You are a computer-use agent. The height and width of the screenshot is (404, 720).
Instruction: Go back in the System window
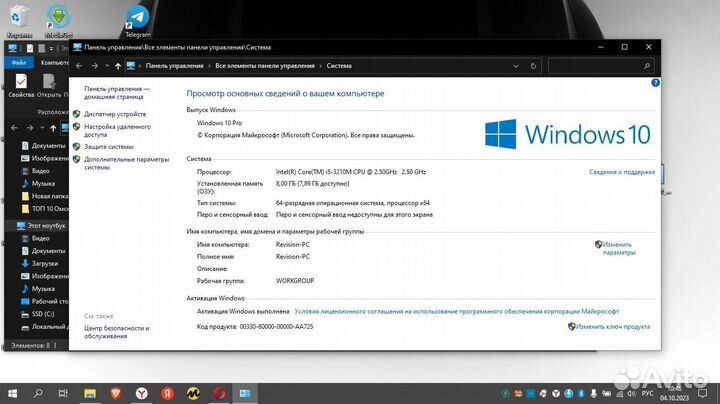pos(79,66)
